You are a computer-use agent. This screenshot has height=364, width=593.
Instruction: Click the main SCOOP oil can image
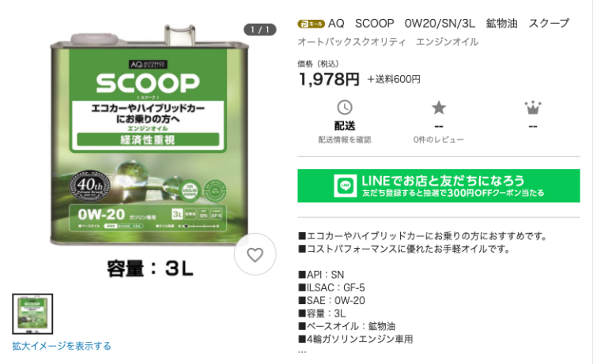[149, 136]
